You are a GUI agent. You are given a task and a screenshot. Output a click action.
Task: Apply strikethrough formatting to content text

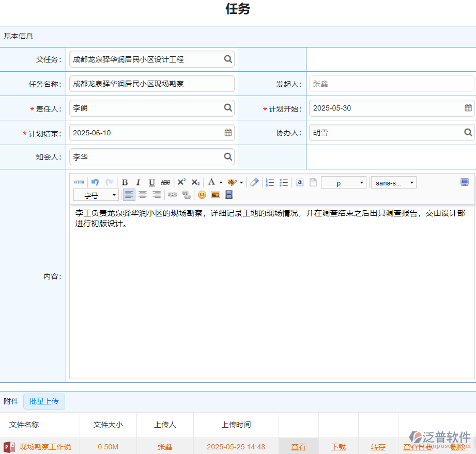coord(165,182)
